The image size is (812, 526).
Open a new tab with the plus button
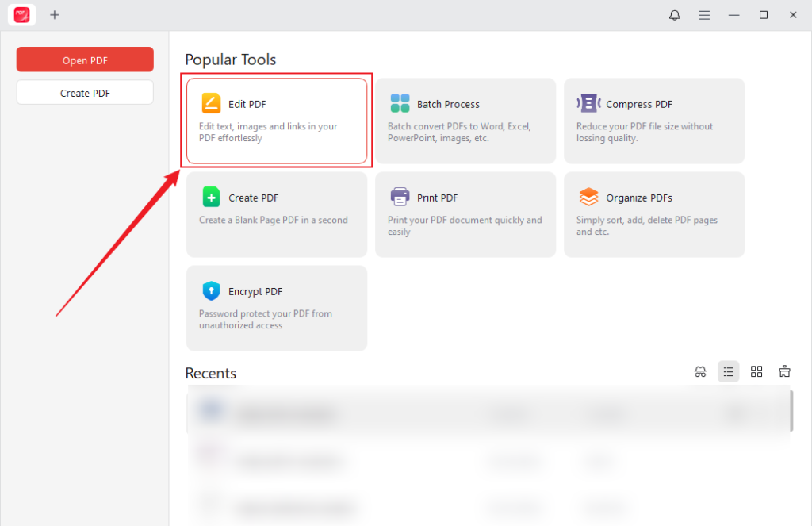coord(54,14)
